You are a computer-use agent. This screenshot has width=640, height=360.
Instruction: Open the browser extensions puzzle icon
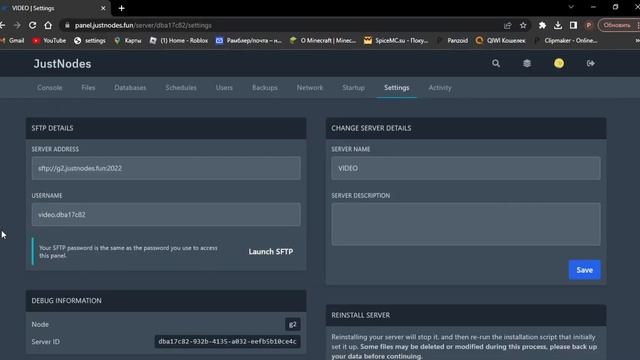542,25
